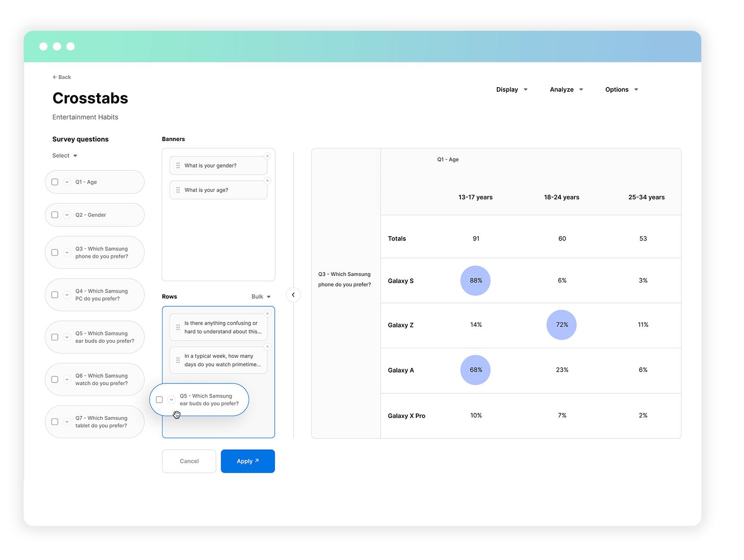Click the '13-17 years' column header

(x=475, y=197)
